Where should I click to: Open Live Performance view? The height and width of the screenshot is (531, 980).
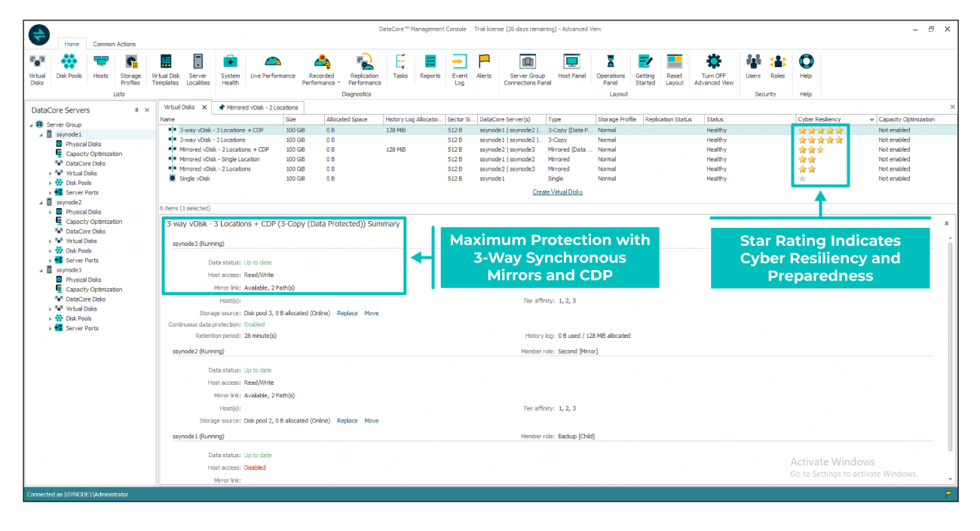pyautogui.click(x=273, y=66)
